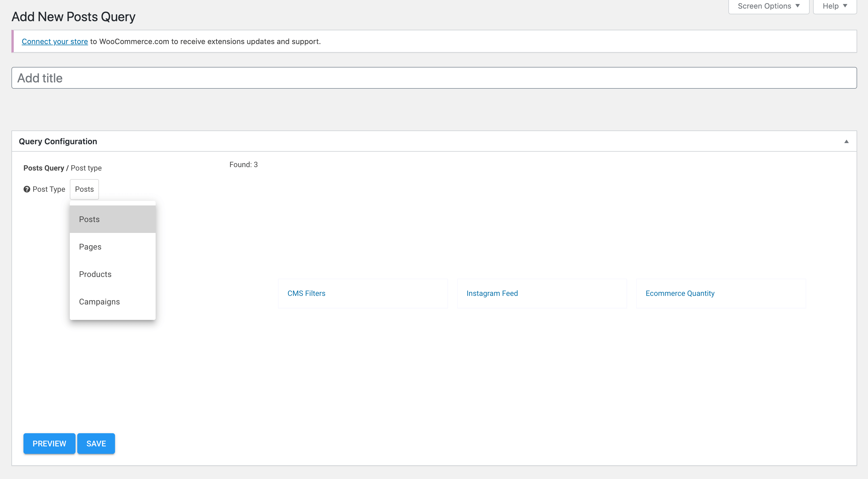Click the Post Type select showing Posts
Screen dimensions: 868x479
coord(84,189)
